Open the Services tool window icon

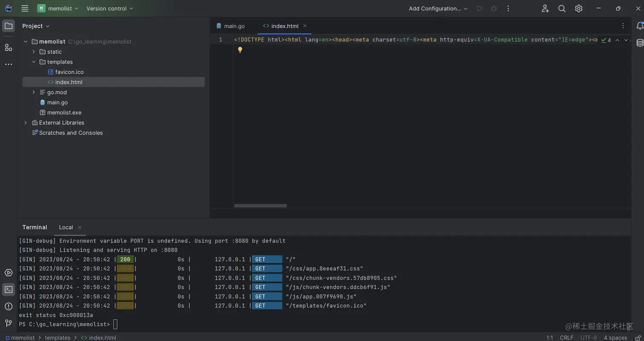click(x=9, y=273)
